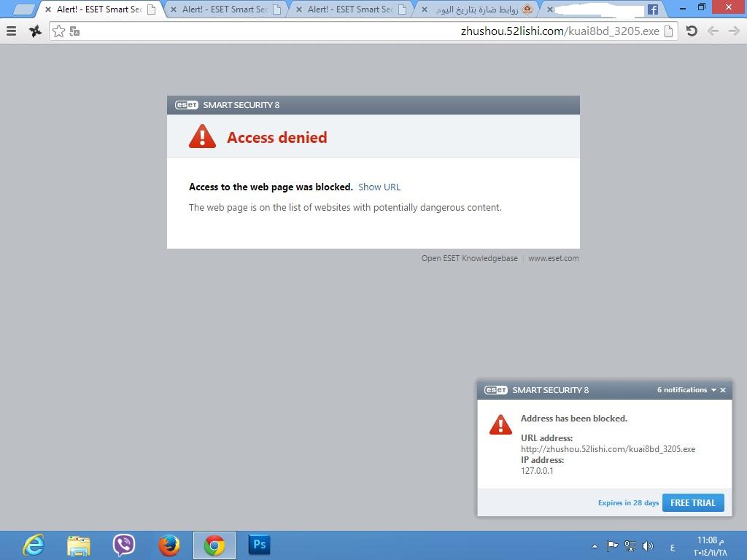Open Photoshop from the taskbar
This screenshot has height=560, width=747.
pyautogui.click(x=260, y=545)
